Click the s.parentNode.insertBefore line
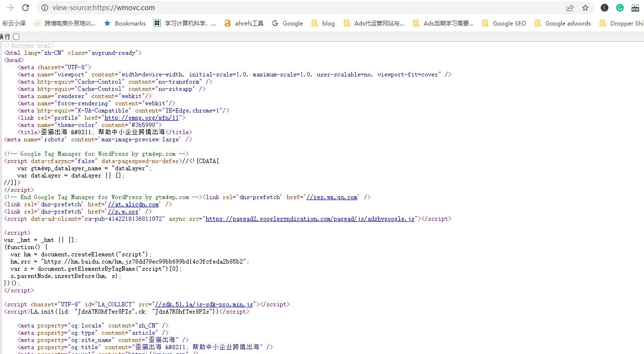 point(66,276)
